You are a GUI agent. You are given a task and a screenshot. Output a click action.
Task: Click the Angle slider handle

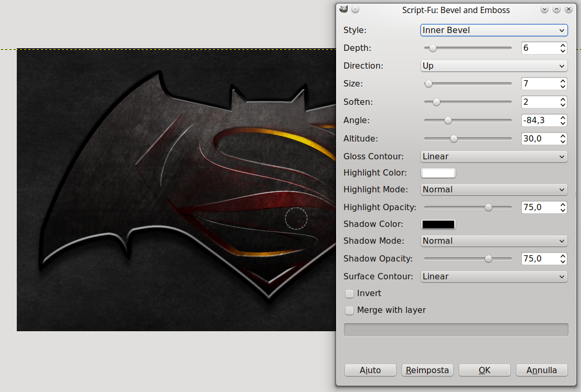pyautogui.click(x=448, y=121)
